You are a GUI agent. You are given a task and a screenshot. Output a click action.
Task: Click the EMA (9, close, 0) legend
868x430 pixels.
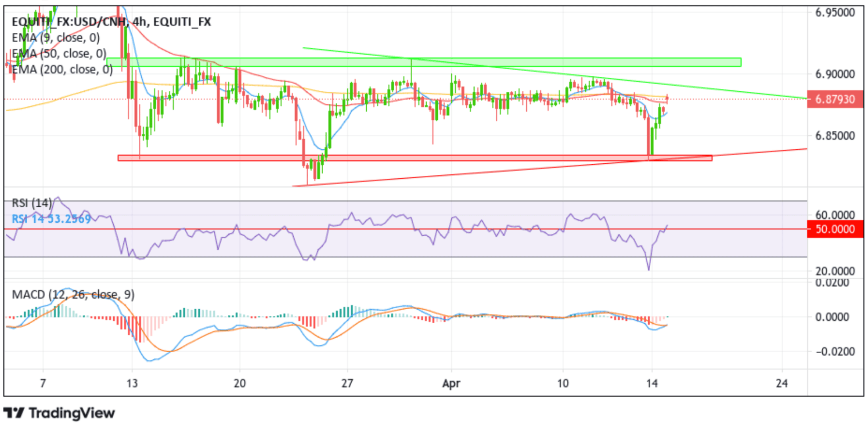pyautogui.click(x=56, y=38)
